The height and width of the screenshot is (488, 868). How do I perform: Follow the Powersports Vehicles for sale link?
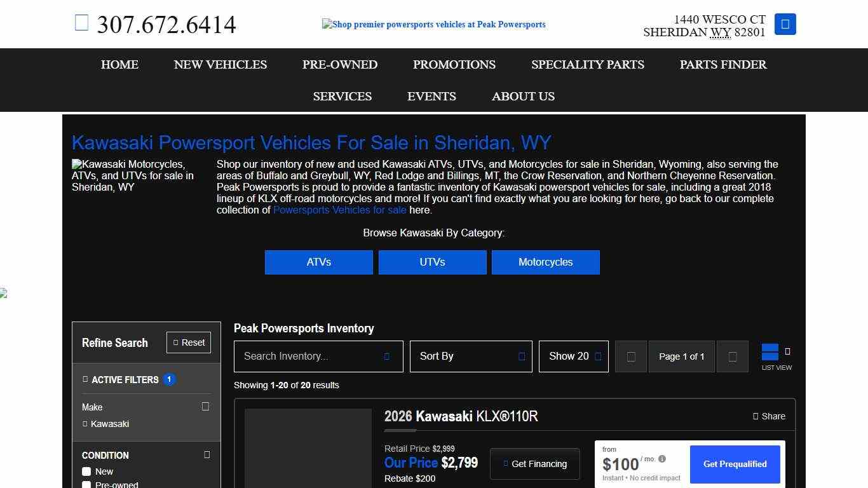339,210
